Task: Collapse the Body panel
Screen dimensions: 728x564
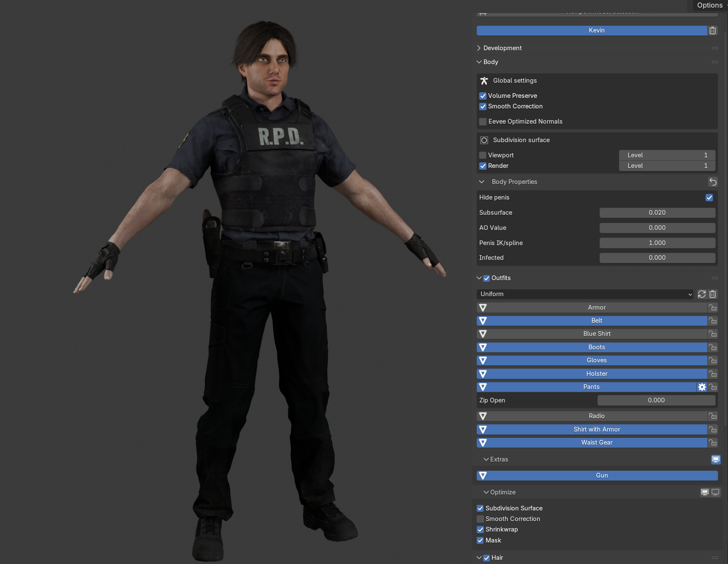Action: click(x=479, y=62)
